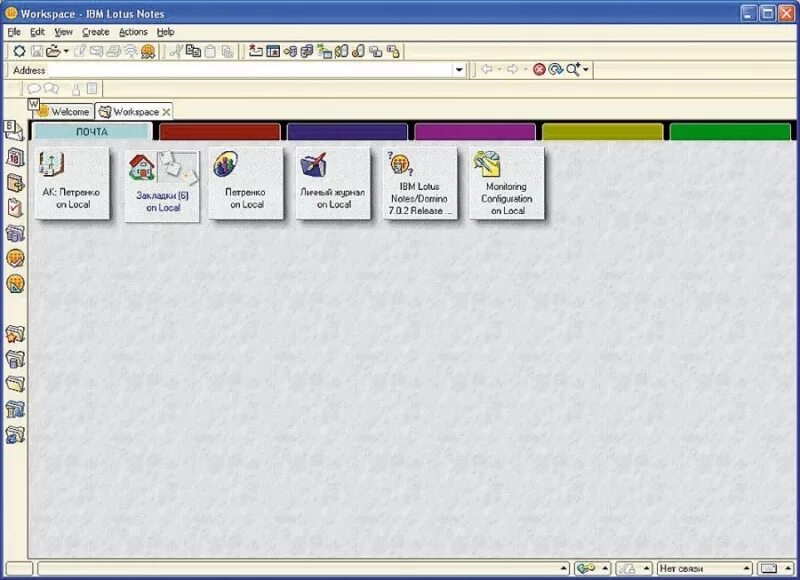Click the Create workspace page icon with red star
The image size is (800, 580).
[256, 51]
